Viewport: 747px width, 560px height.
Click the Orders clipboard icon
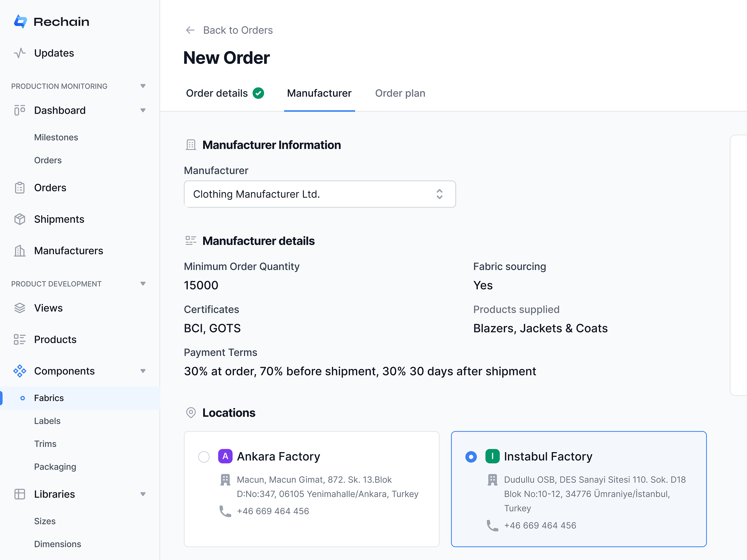click(20, 187)
